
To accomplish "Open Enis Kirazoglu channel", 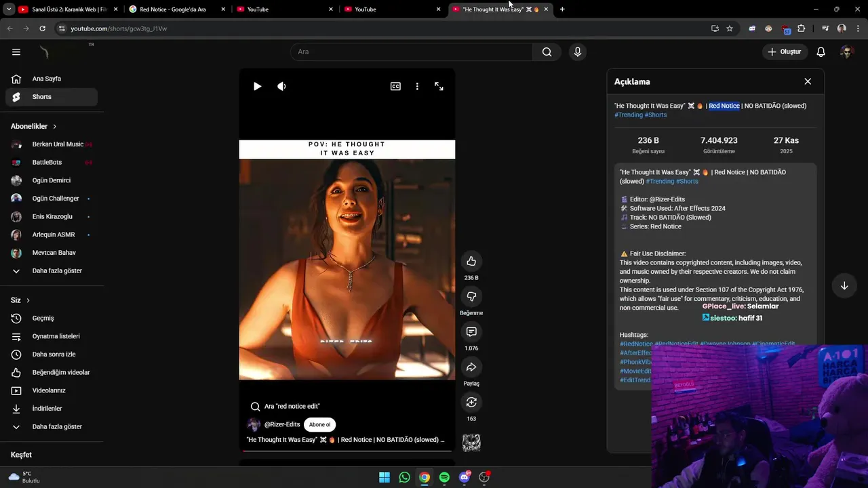I will tap(52, 216).
